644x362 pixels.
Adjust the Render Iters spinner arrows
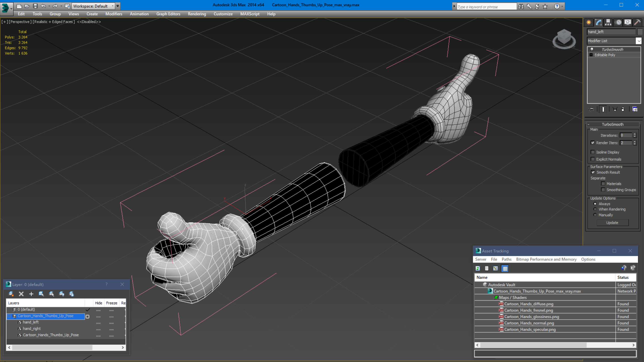pyautogui.click(x=635, y=143)
